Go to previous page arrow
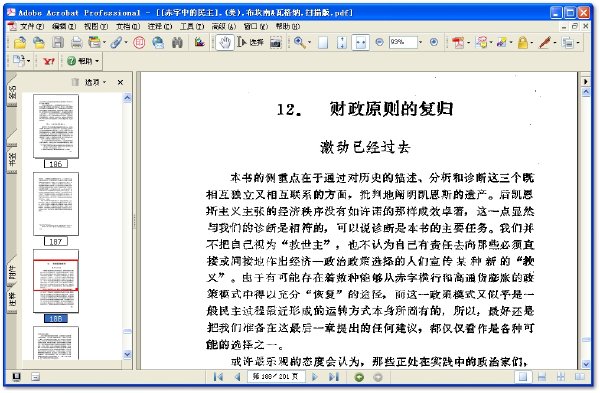Viewport: 600px width, 393px height. (x=238, y=377)
